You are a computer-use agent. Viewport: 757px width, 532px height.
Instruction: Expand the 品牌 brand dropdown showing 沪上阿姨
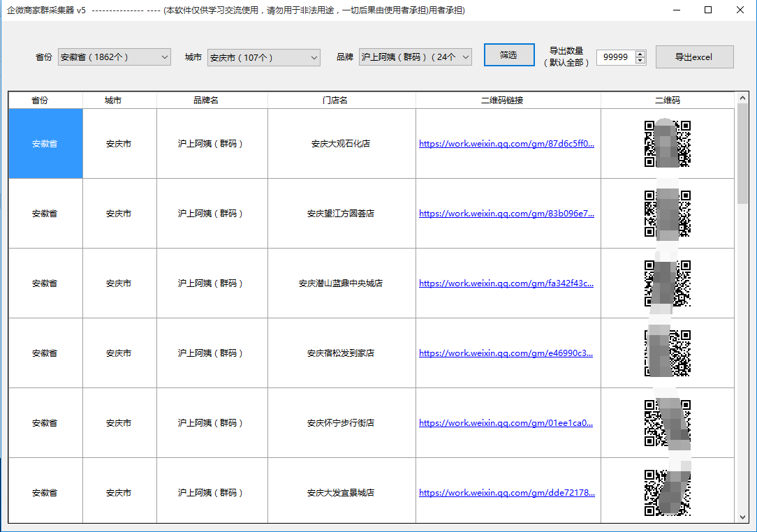pos(415,57)
